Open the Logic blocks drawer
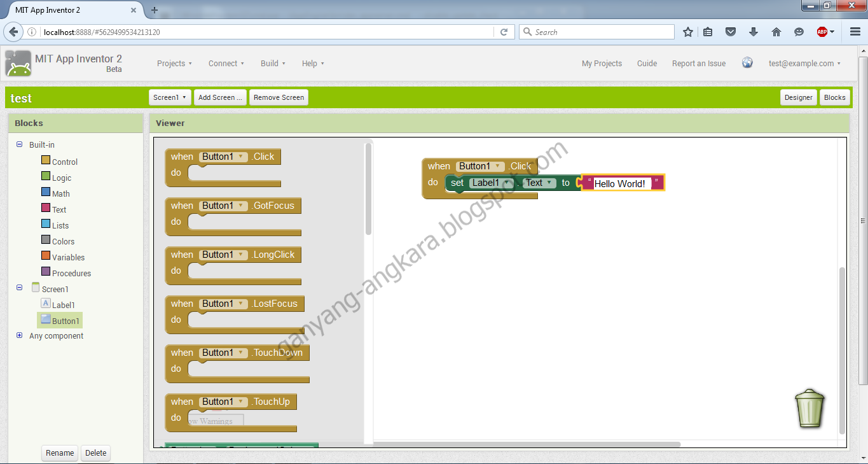The image size is (868, 464). point(61,177)
